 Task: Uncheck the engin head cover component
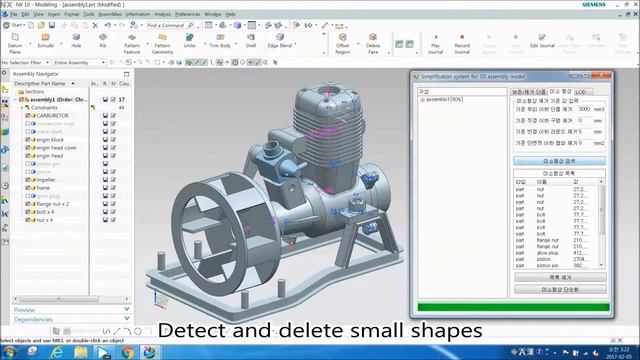(x=28, y=148)
